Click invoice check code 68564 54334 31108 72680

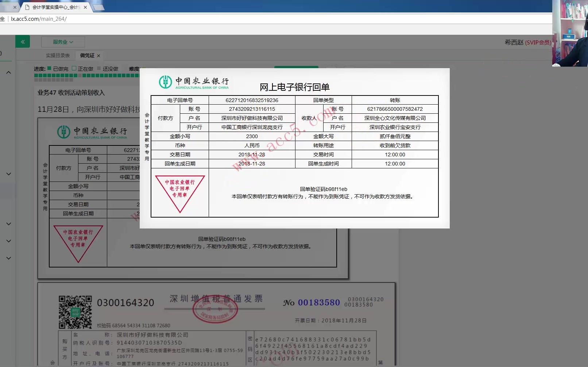[x=141, y=325]
